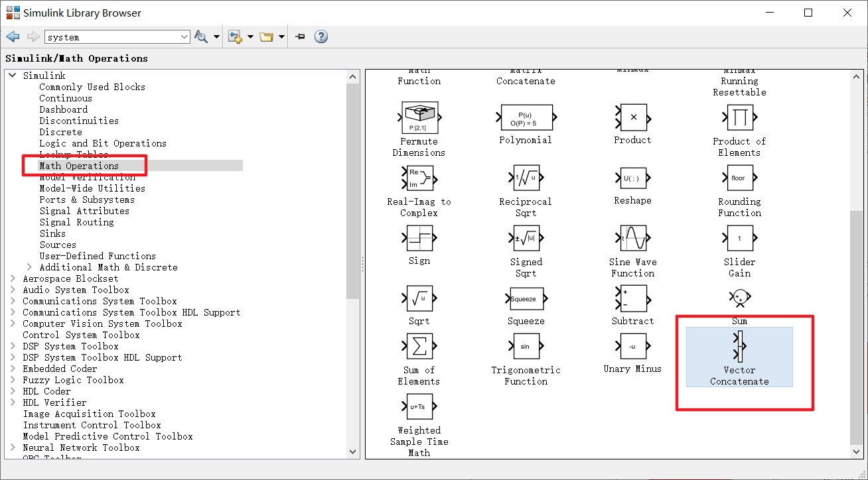Select the Weighted Sample Time Math block
This screenshot has width=868, height=480.
pos(419,406)
